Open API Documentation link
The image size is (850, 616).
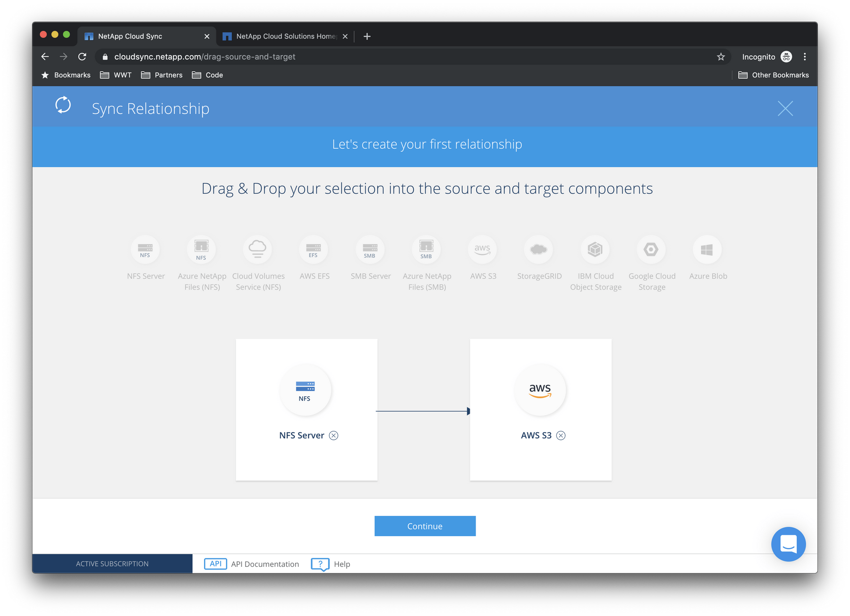coord(265,564)
